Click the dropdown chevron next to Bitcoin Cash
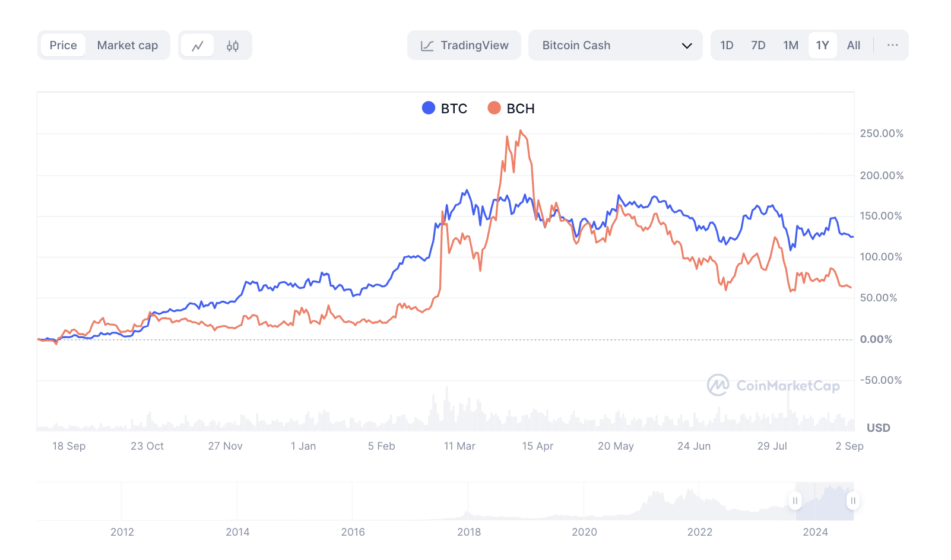951x560 pixels. point(687,46)
